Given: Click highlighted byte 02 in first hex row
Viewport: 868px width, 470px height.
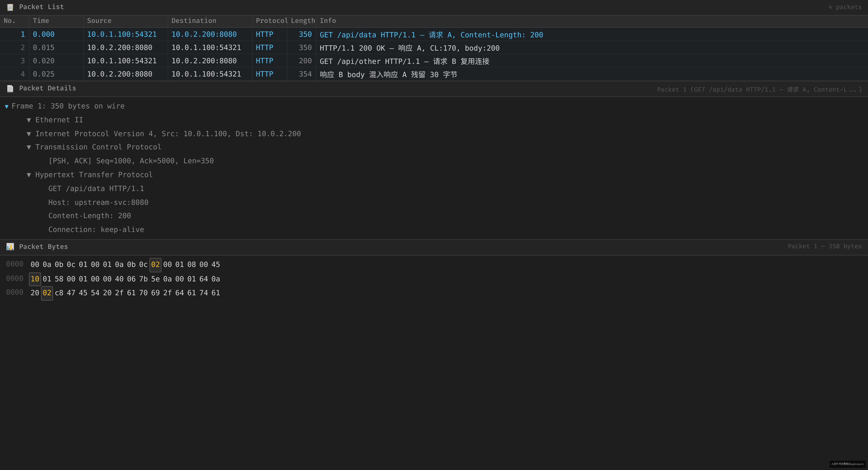Looking at the screenshot, I should click(155, 265).
